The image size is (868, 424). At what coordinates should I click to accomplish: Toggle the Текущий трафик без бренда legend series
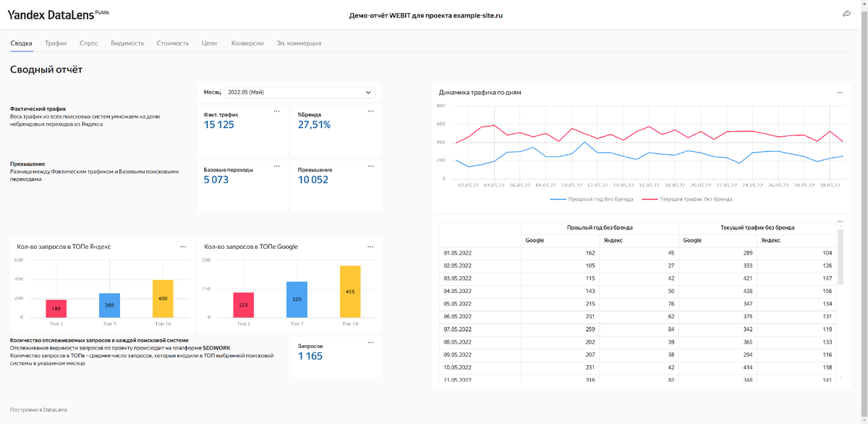(x=687, y=198)
